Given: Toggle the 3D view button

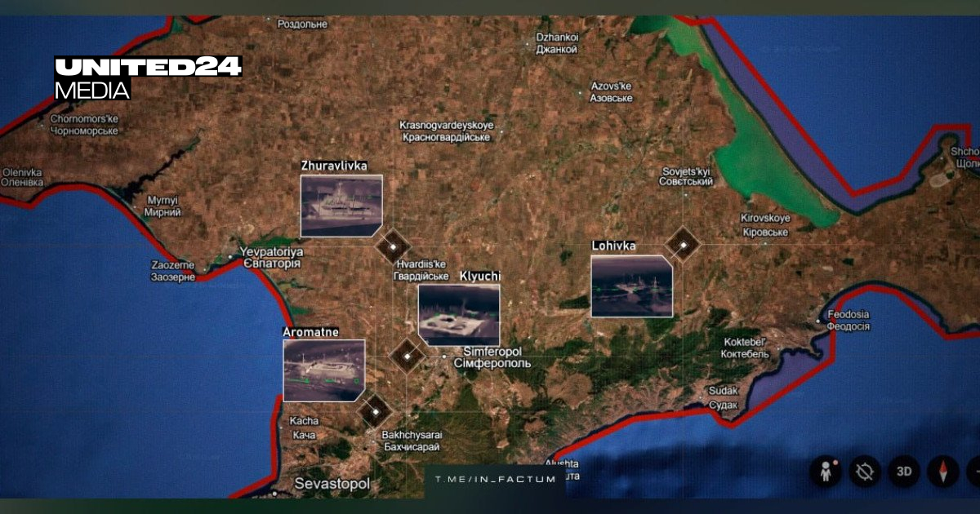Looking at the screenshot, I should 904,472.
